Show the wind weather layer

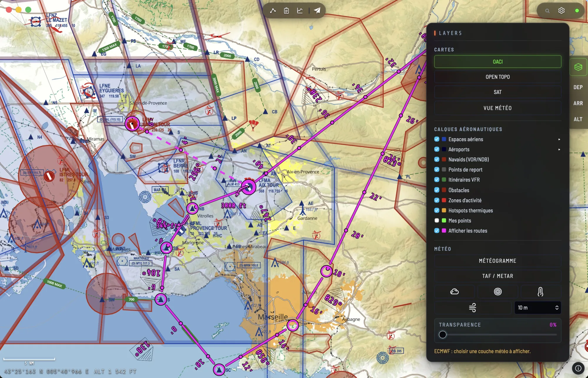pyautogui.click(x=472, y=307)
